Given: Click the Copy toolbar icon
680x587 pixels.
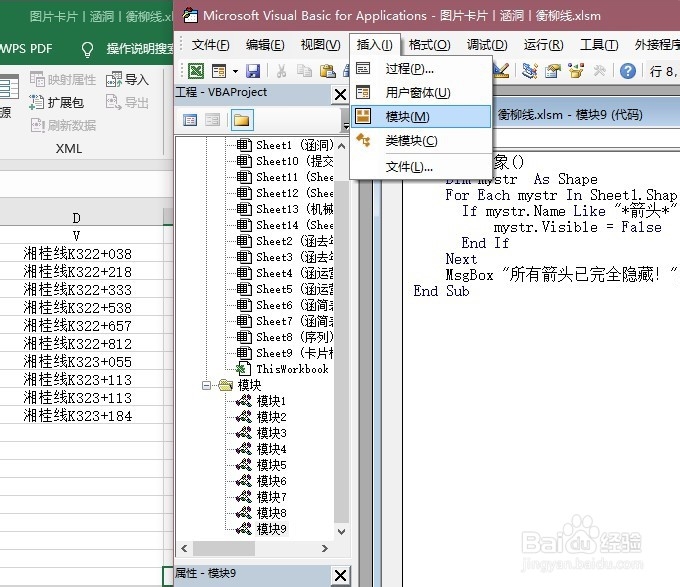Looking at the screenshot, I should tap(304, 71).
